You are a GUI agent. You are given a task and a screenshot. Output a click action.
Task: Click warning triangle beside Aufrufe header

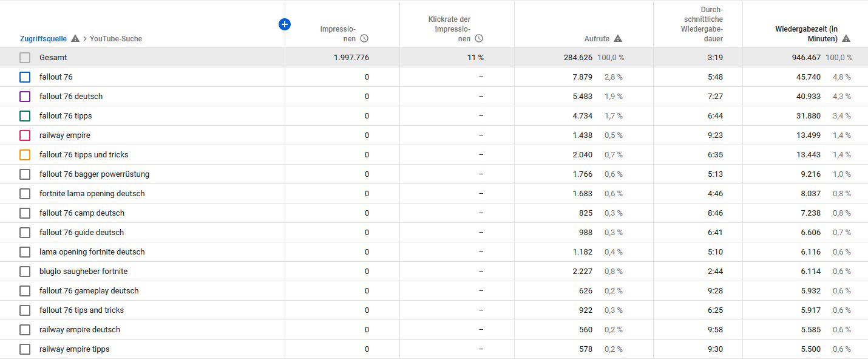(x=618, y=39)
